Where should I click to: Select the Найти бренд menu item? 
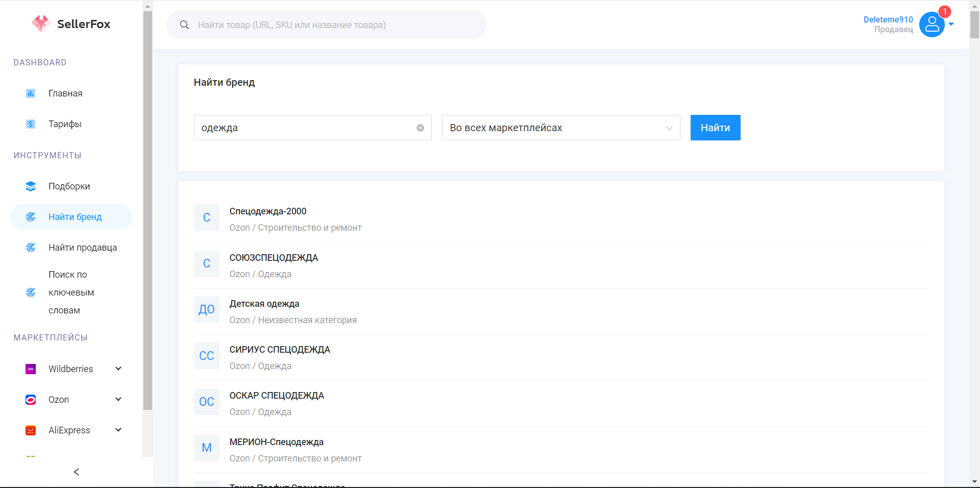[71, 217]
